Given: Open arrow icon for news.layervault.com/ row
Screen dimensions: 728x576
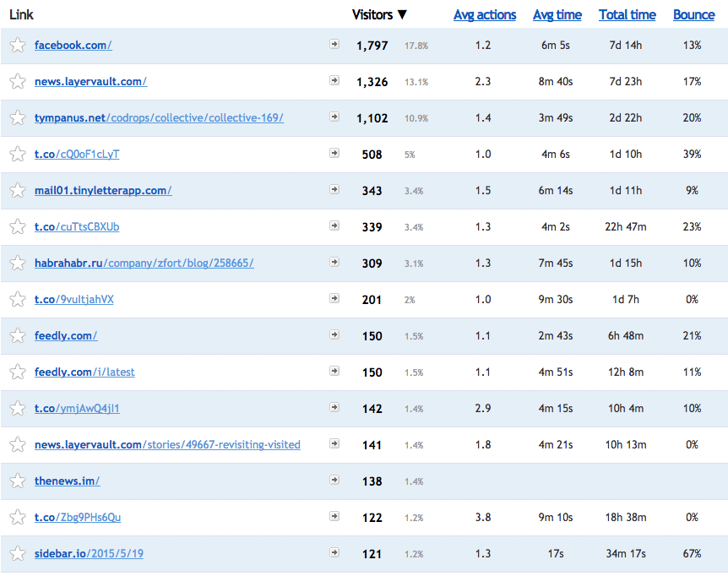Looking at the screenshot, I should [x=334, y=80].
